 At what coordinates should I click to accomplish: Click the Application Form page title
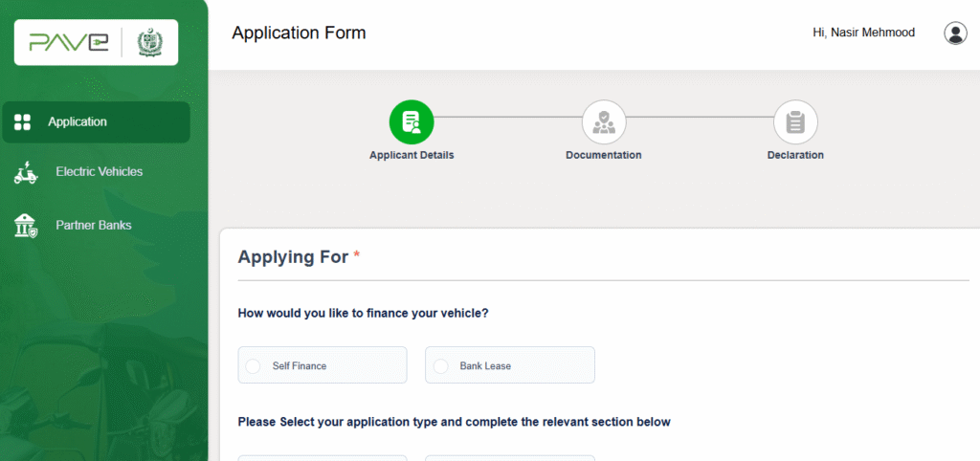pos(299,33)
